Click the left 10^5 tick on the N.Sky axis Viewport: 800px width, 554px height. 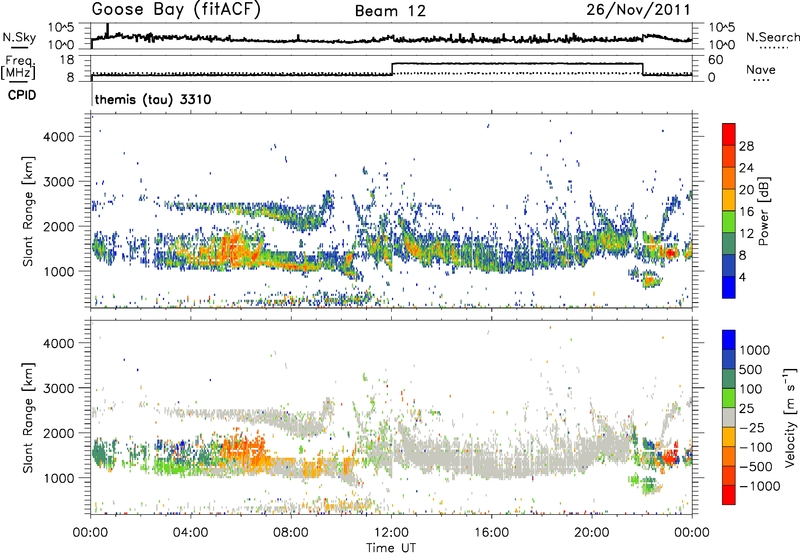click(61, 28)
